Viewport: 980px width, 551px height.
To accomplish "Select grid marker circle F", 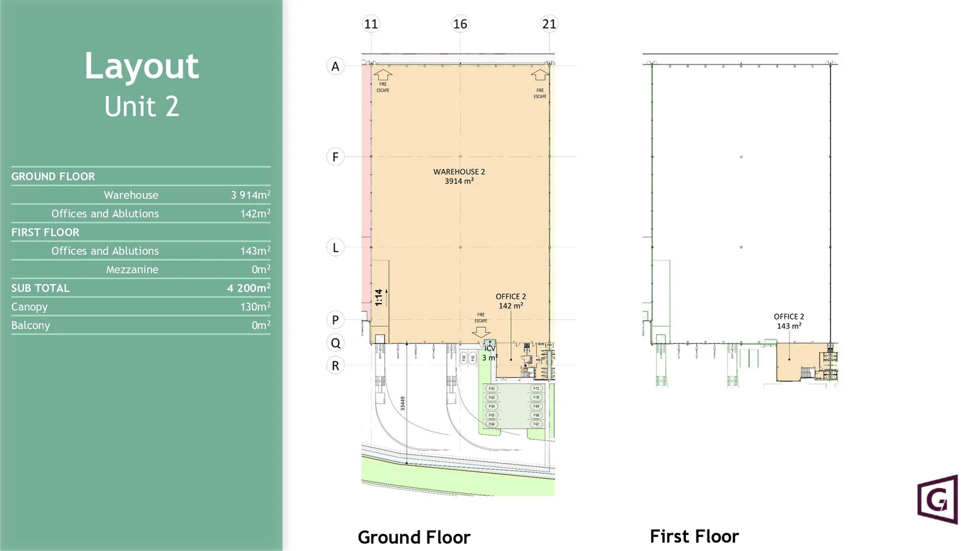I will 335,157.
